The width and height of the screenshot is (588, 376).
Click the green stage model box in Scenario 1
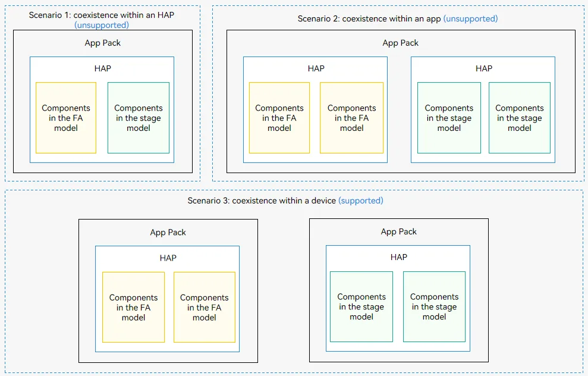pos(139,118)
